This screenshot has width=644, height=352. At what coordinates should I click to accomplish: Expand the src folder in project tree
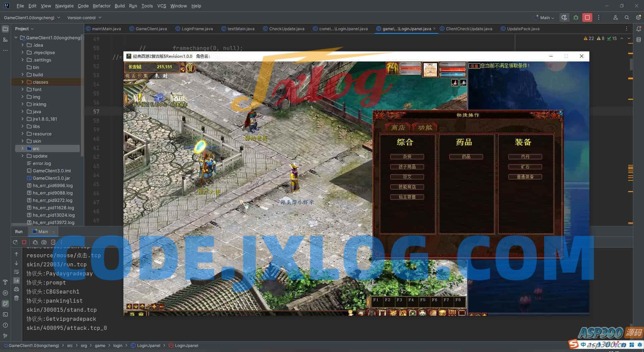click(x=22, y=148)
